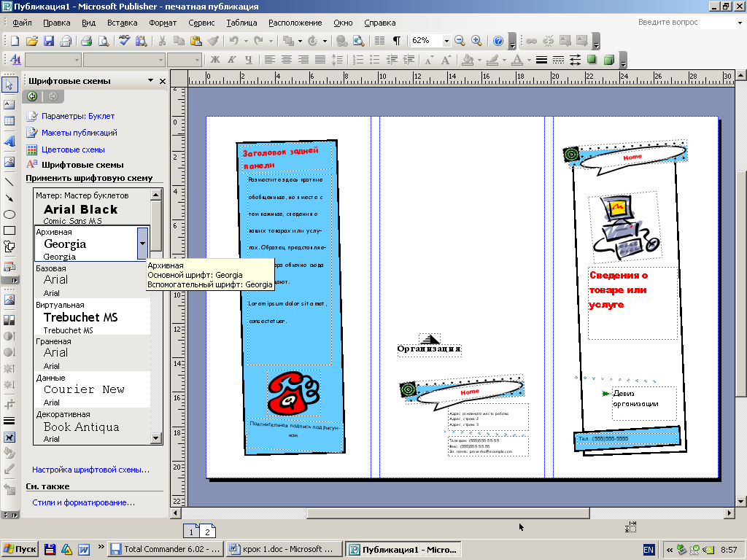
Task: Select the Line tool
Action: (x=9, y=182)
